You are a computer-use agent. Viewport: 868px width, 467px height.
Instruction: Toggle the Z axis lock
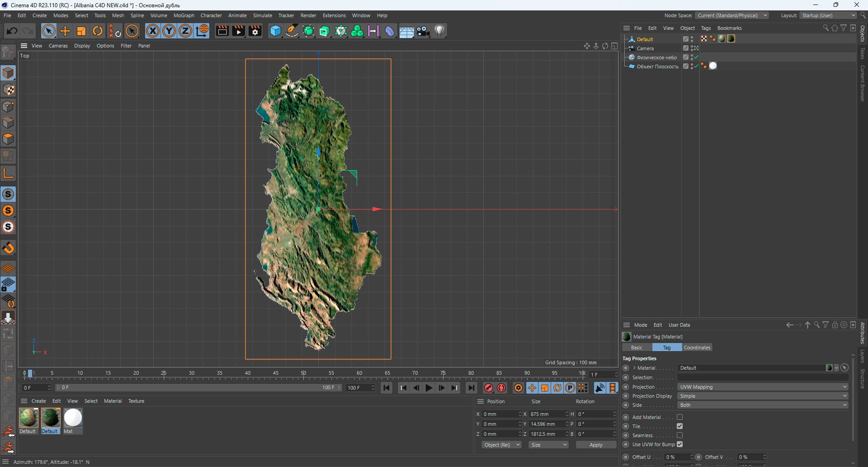click(185, 31)
